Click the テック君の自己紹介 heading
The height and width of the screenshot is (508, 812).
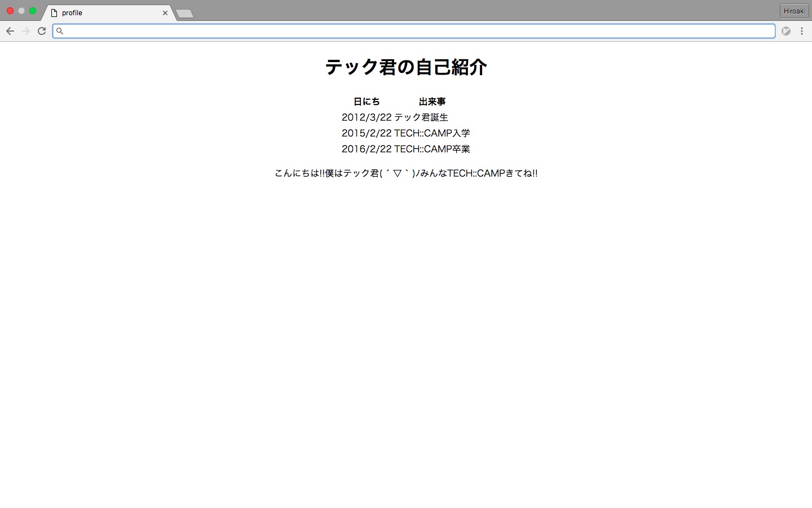pos(406,67)
